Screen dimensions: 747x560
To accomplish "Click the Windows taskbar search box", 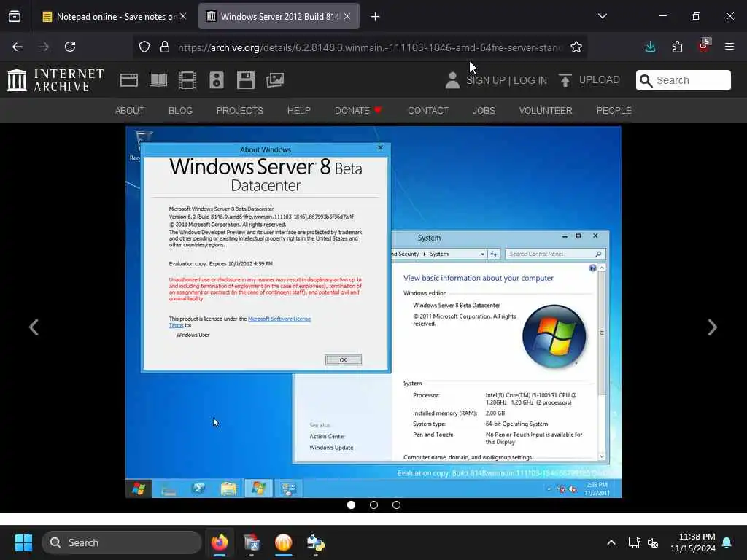I will point(122,542).
